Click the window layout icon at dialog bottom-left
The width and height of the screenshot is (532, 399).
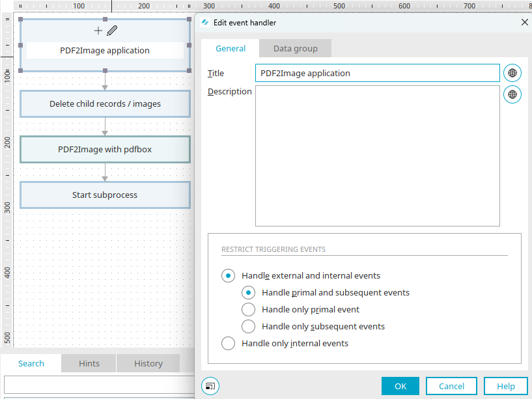pyautogui.click(x=210, y=386)
